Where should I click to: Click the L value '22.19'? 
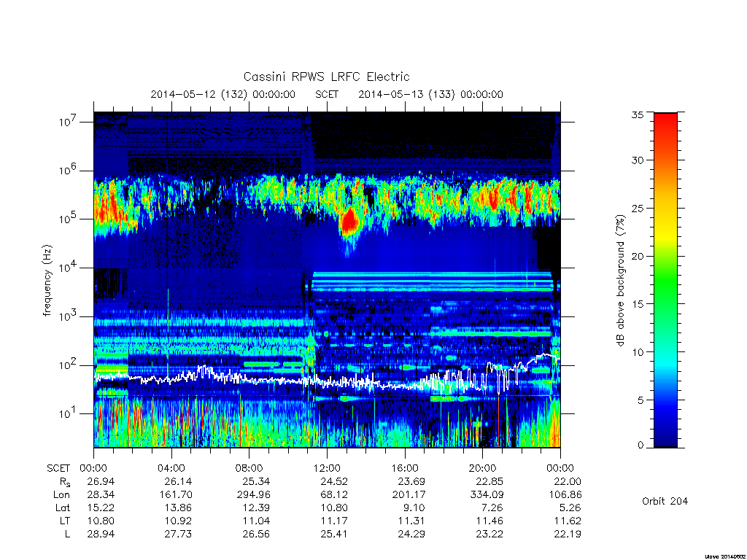click(x=567, y=534)
